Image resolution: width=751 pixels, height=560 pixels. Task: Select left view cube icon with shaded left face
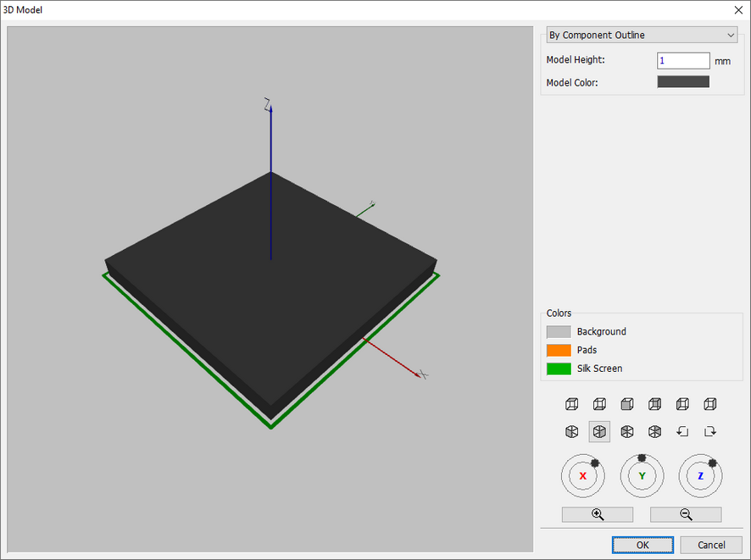(x=682, y=404)
